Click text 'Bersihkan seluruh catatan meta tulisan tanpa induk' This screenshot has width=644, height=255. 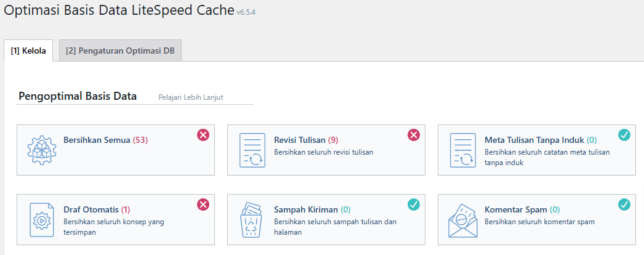[x=547, y=157]
